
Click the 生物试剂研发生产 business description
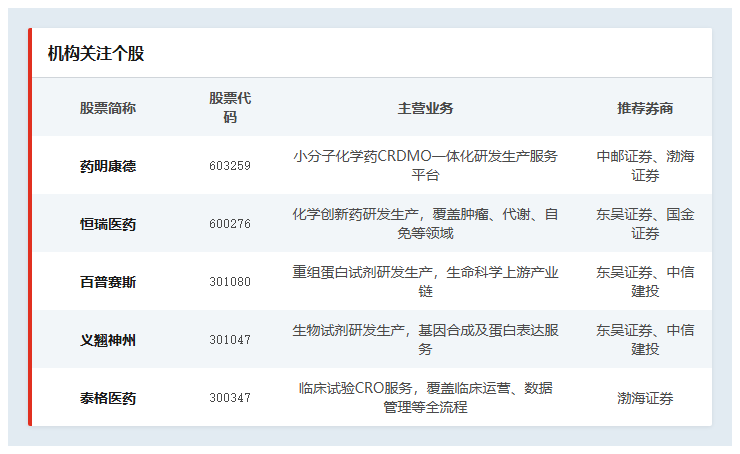pos(425,340)
